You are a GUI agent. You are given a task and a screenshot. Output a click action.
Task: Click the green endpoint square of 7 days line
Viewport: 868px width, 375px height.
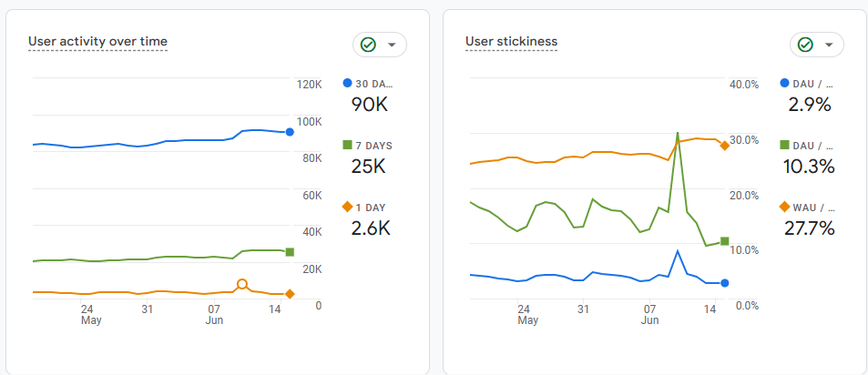[x=290, y=252]
